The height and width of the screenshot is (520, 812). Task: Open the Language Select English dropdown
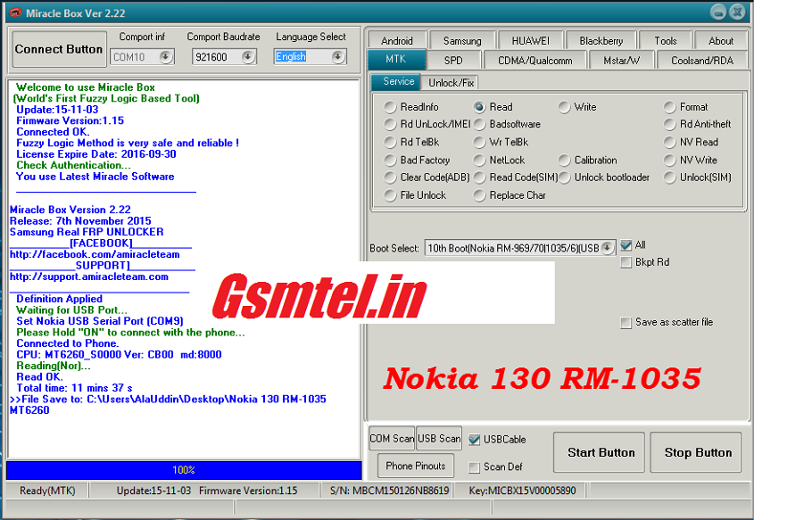(x=338, y=57)
